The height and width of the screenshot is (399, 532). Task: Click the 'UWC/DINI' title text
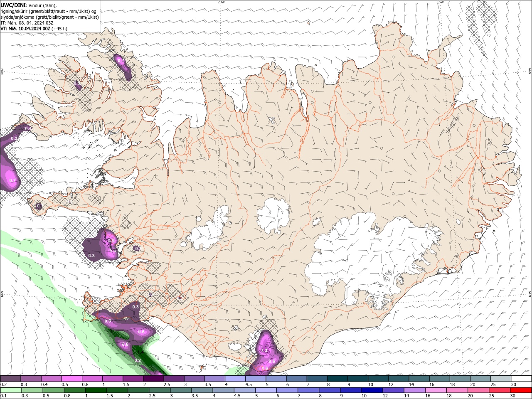tap(12, 5)
